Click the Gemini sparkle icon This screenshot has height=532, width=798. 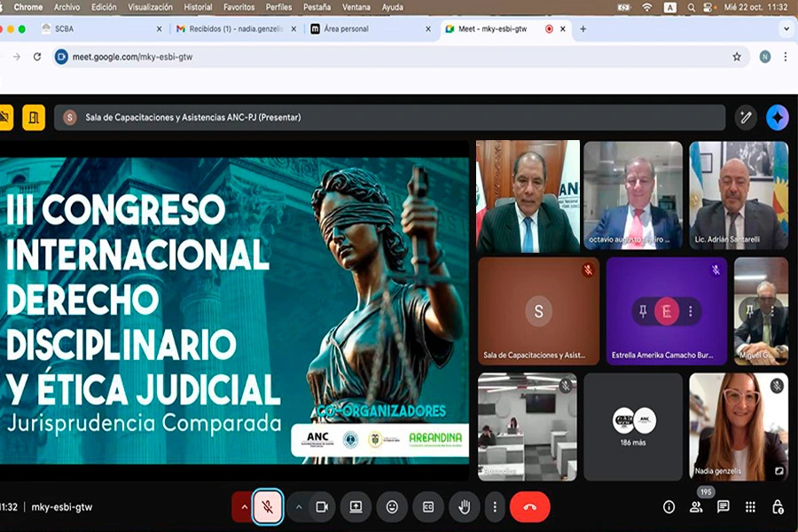pyautogui.click(x=777, y=117)
